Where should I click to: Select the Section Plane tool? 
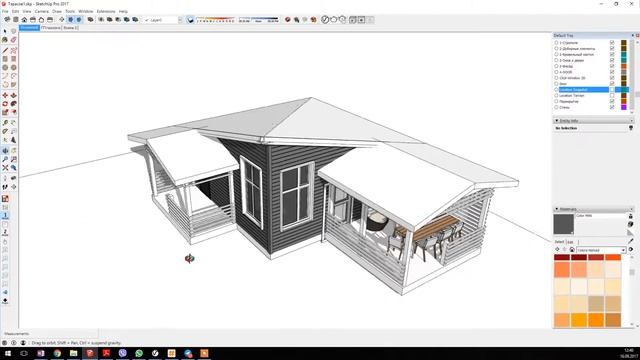click(13, 187)
